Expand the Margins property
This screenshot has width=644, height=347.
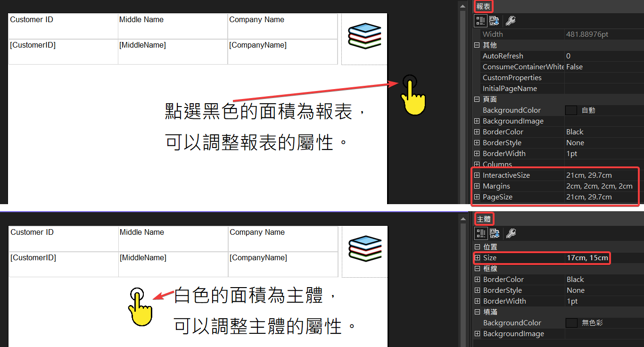coord(477,186)
